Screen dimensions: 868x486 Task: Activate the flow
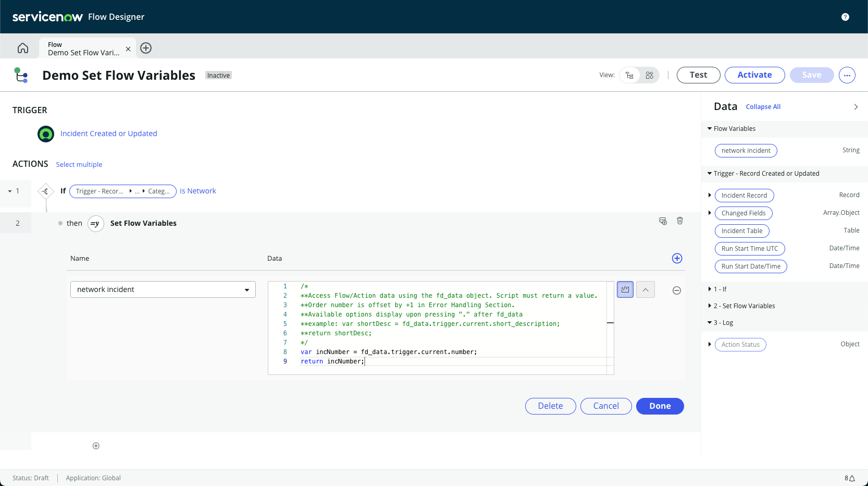[x=754, y=75]
